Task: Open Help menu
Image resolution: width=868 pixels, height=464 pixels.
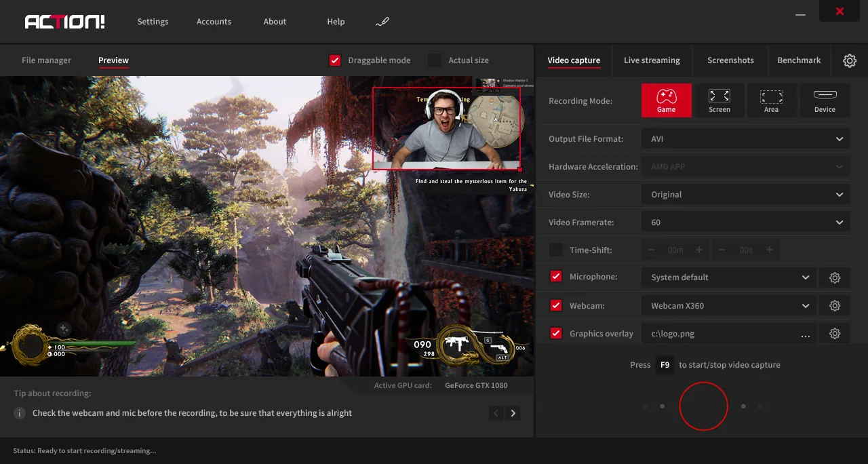Action: click(x=336, y=22)
